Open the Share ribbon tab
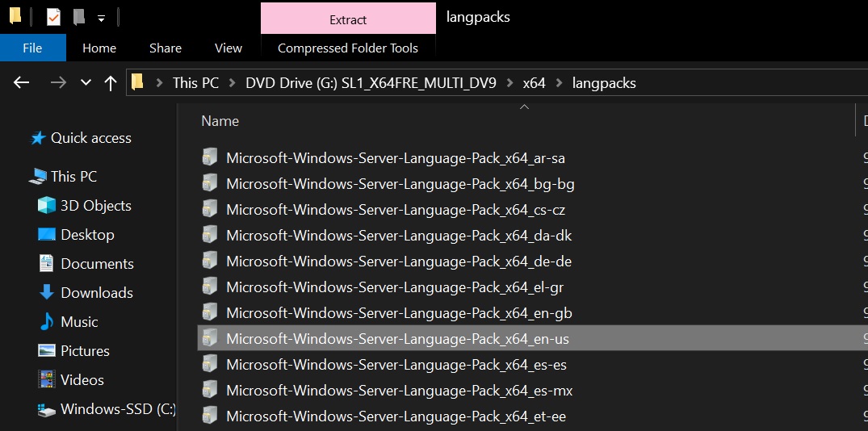 pos(165,48)
